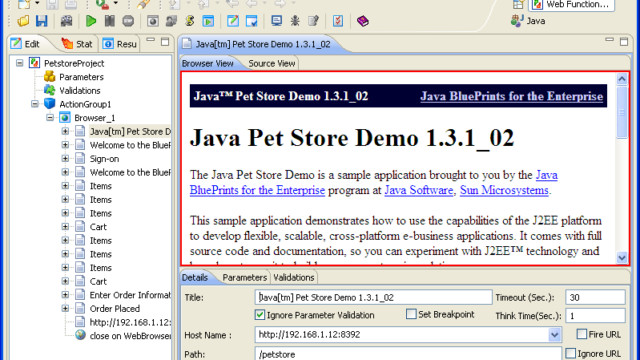Click the blue monitor toolbar icon

(276, 21)
